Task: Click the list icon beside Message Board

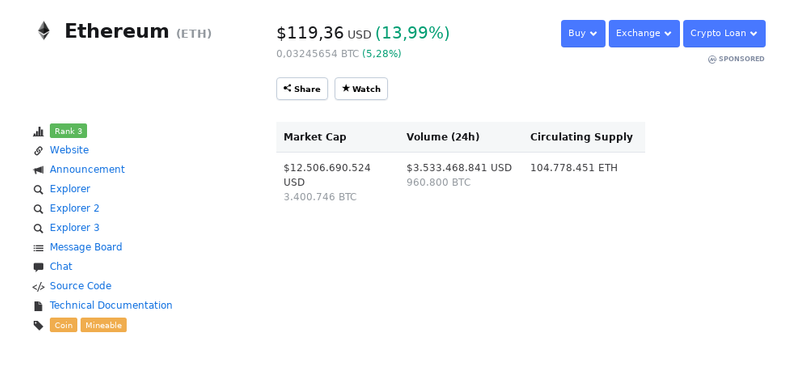Action: [x=38, y=248]
